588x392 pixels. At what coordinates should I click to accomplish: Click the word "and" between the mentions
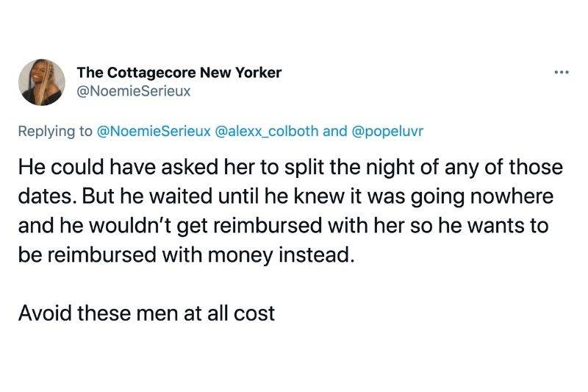[335, 132]
